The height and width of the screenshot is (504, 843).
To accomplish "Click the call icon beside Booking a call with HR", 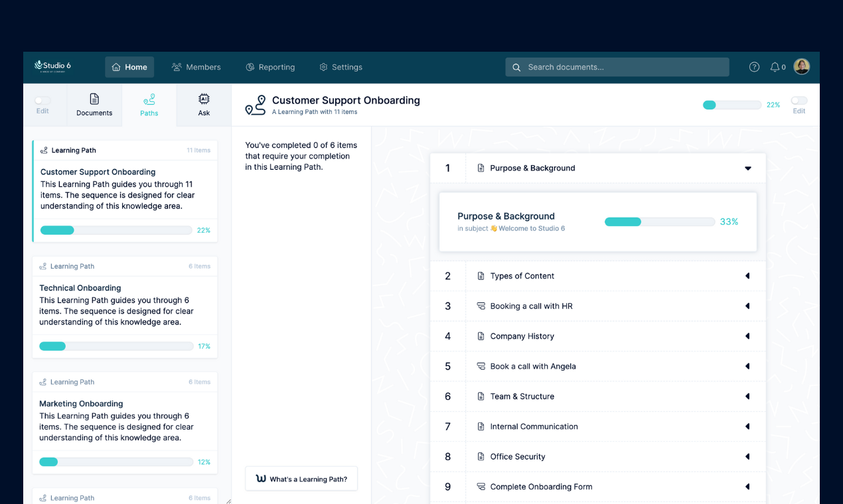I will click(x=481, y=306).
